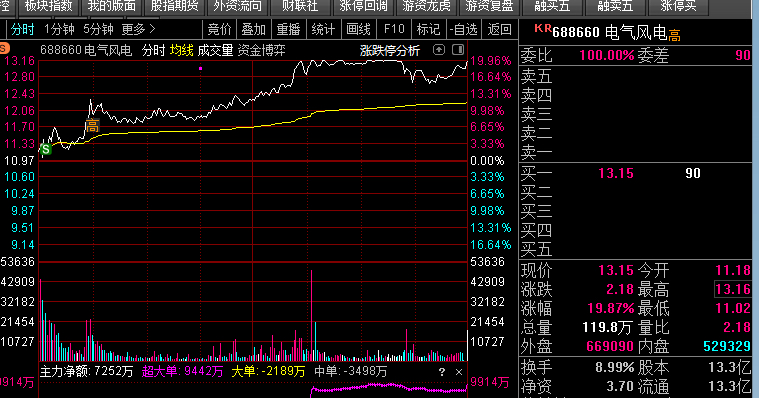
Task: Open the 股指期货 tab
Action: [x=175, y=6]
